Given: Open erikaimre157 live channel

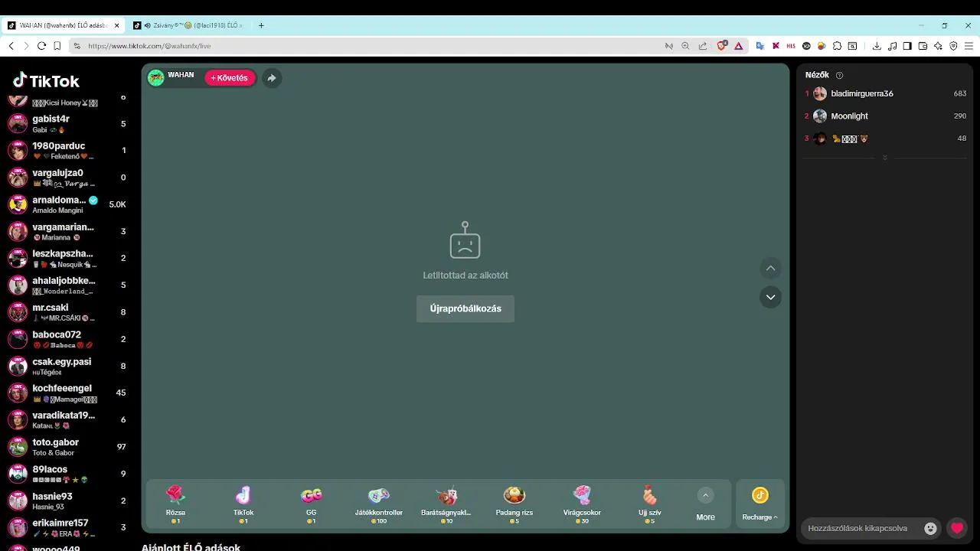Looking at the screenshot, I should point(69,527).
